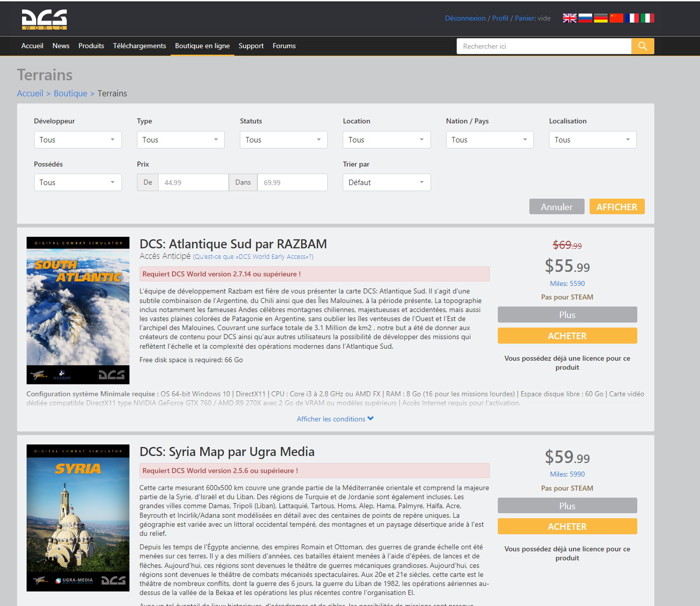
Task: Click the minimum price field showing 44.99
Action: [193, 182]
